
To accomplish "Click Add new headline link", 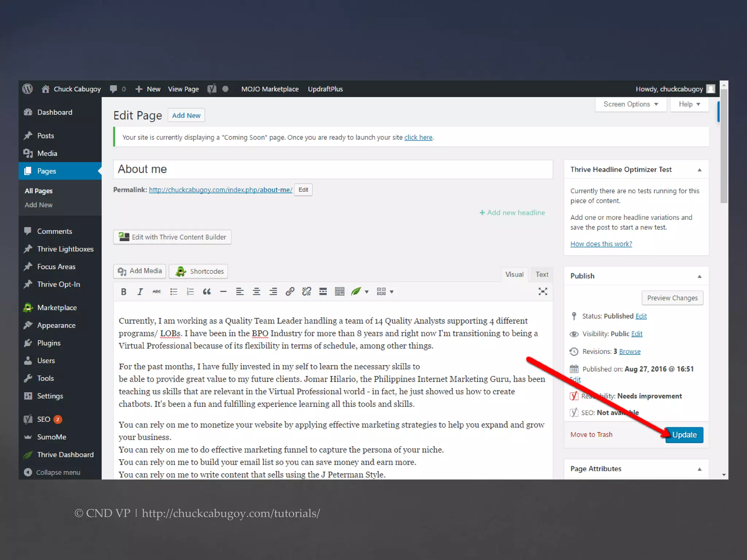I will click(x=512, y=213).
